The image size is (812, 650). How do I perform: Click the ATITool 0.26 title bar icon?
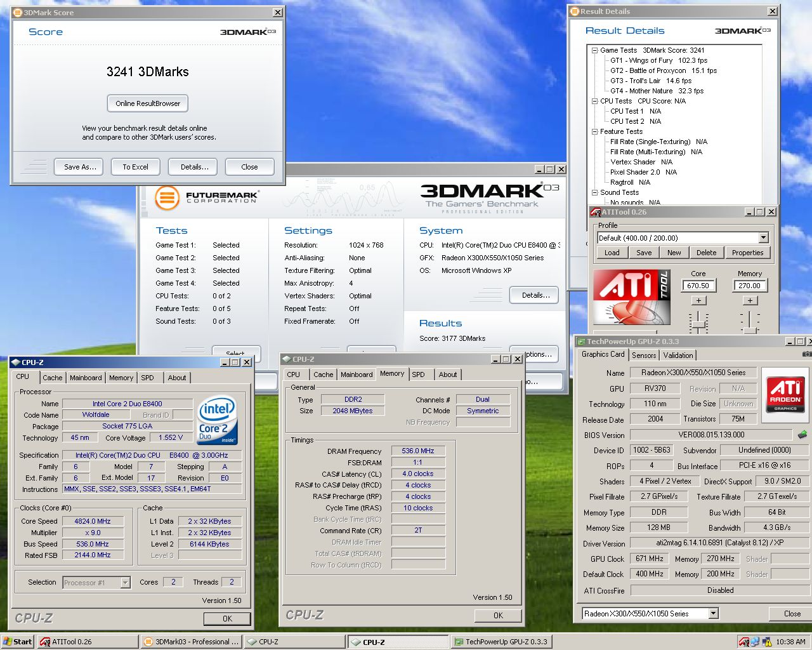coord(596,212)
